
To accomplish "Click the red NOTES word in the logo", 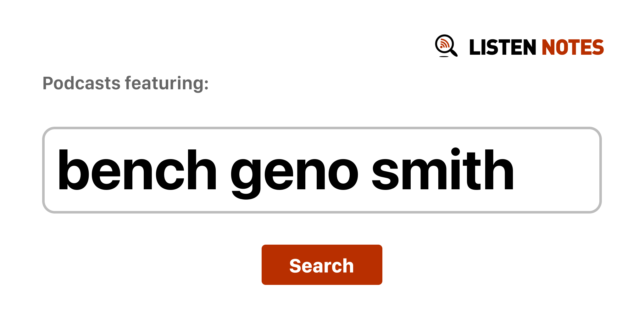I will (573, 47).
